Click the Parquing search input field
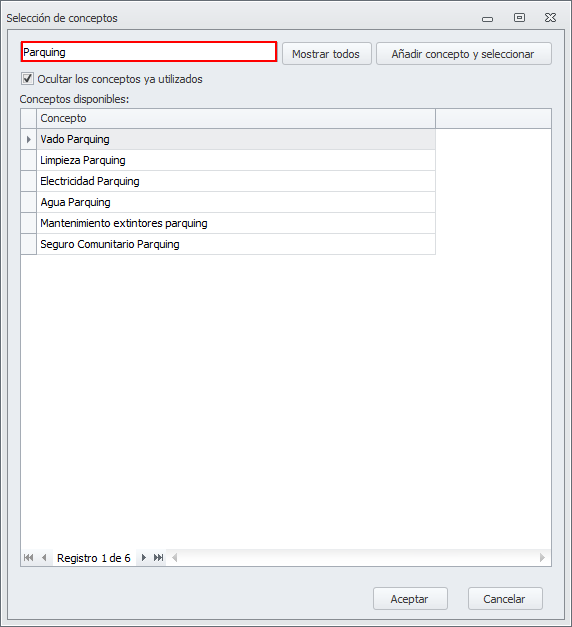This screenshot has height=627, width=572. 148,52
